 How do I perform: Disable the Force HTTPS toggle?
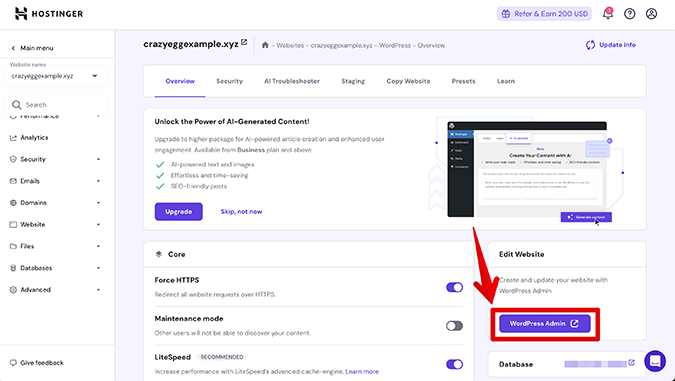454,287
